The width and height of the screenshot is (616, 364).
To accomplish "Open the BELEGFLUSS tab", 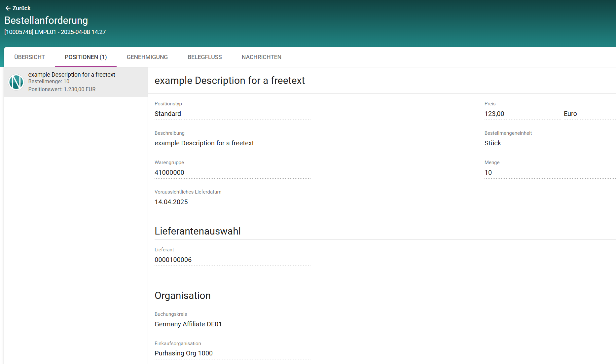I will coord(204,57).
